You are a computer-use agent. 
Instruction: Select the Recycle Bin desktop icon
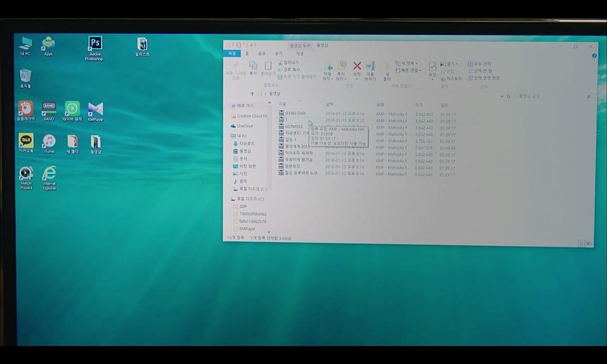tap(25, 77)
